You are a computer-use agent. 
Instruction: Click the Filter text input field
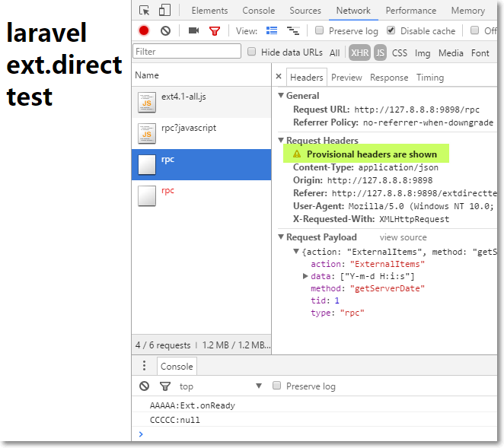tap(187, 52)
